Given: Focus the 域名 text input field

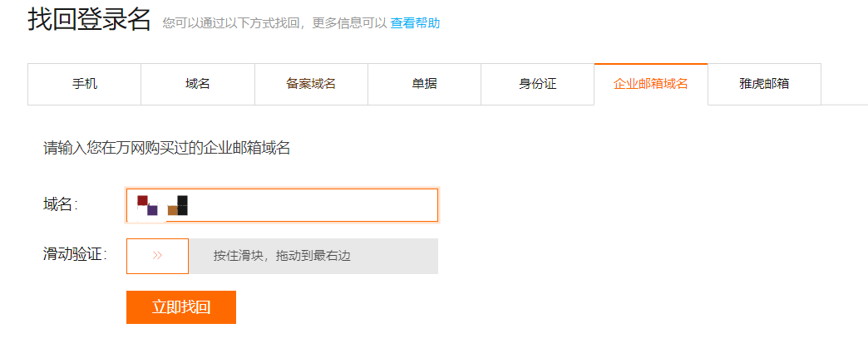Looking at the screenshot, I should (316, 205).
